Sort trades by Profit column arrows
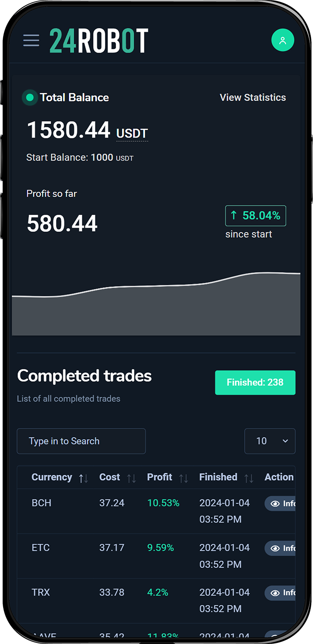Screen dimensions: 313x644 [x=183, y=478]
